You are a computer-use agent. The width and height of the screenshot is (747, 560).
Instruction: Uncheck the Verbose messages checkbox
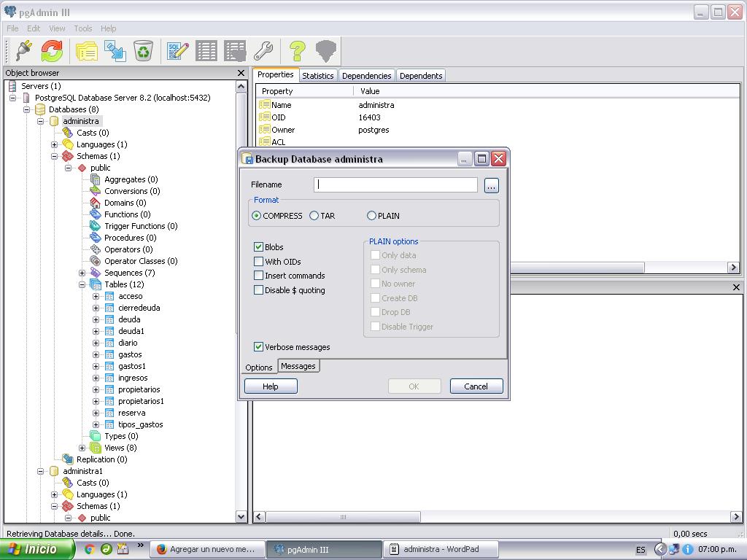[259, 346]
